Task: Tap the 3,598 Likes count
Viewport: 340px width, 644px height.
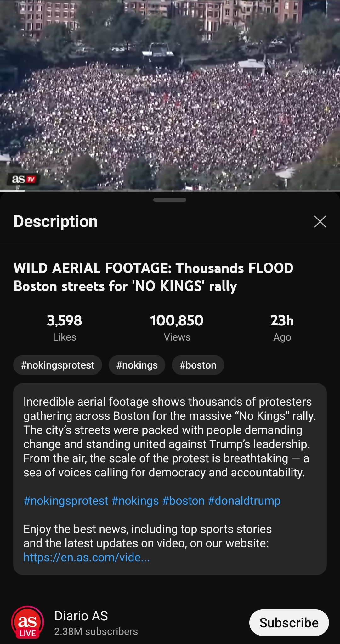Action: 65,327
